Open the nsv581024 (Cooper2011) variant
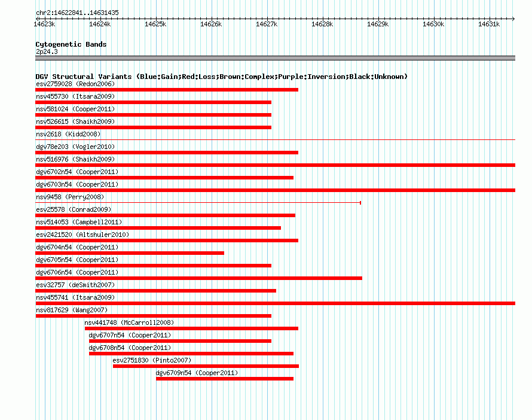532x420 pixels. point(75,109)
